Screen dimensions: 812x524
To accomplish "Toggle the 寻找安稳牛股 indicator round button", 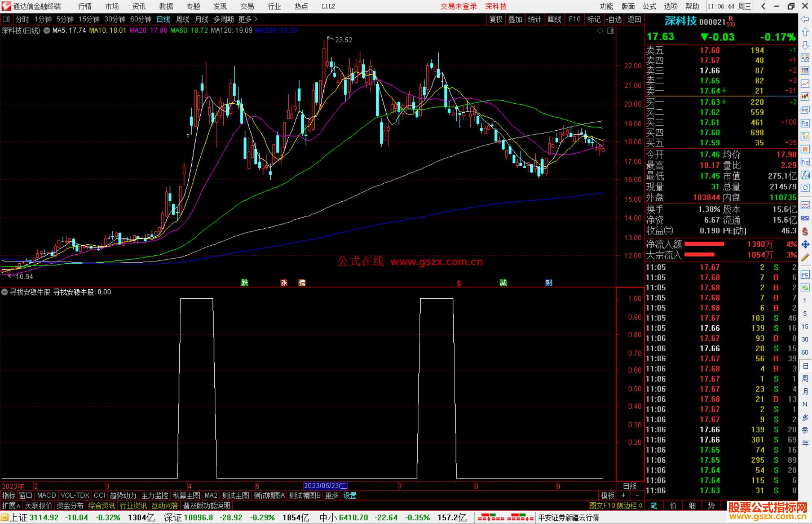I will (x=5, y=292).
